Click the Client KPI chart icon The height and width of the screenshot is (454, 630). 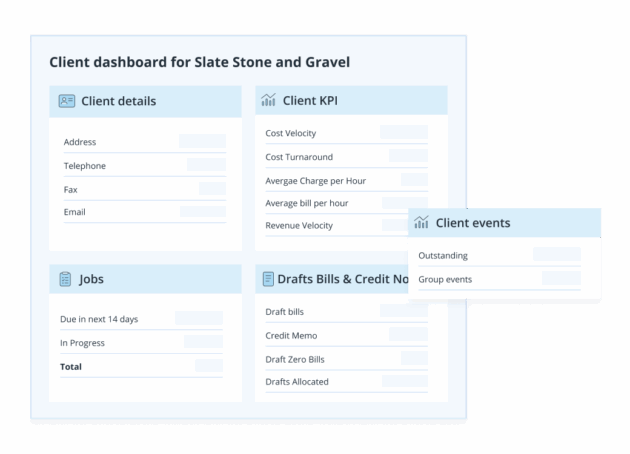[x=268, y=100]
